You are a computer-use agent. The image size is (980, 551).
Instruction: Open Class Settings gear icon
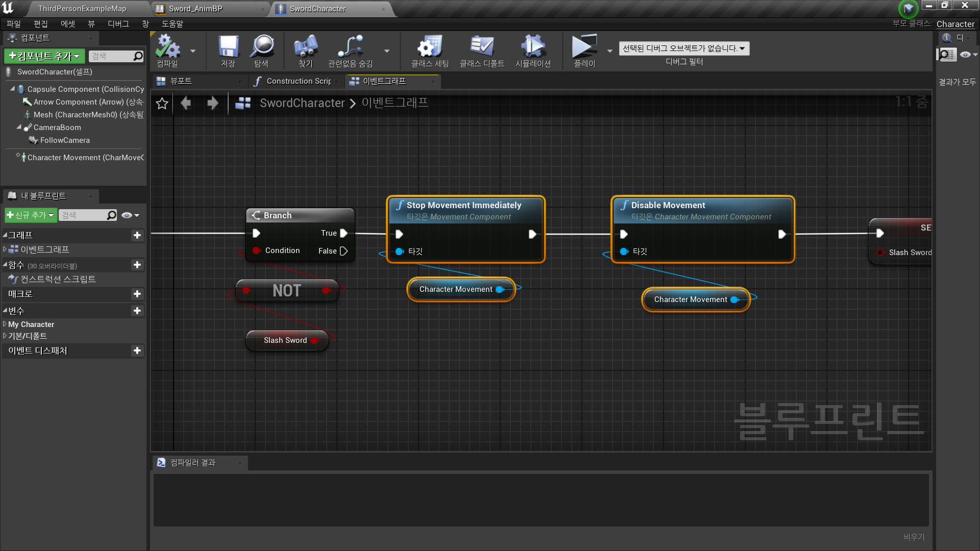point(430,47)
